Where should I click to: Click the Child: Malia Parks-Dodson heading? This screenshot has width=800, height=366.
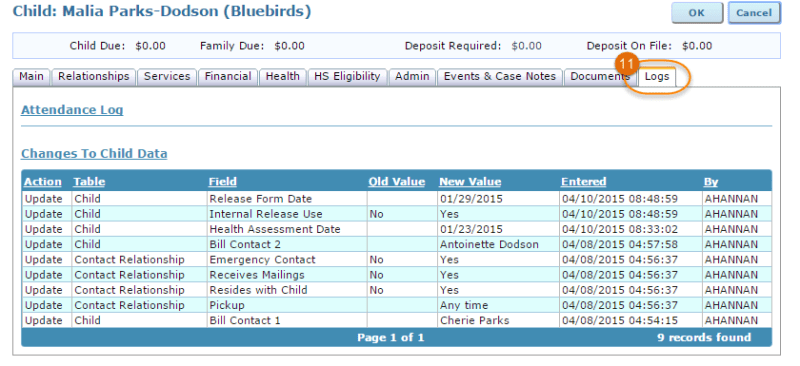click(162, 11)
